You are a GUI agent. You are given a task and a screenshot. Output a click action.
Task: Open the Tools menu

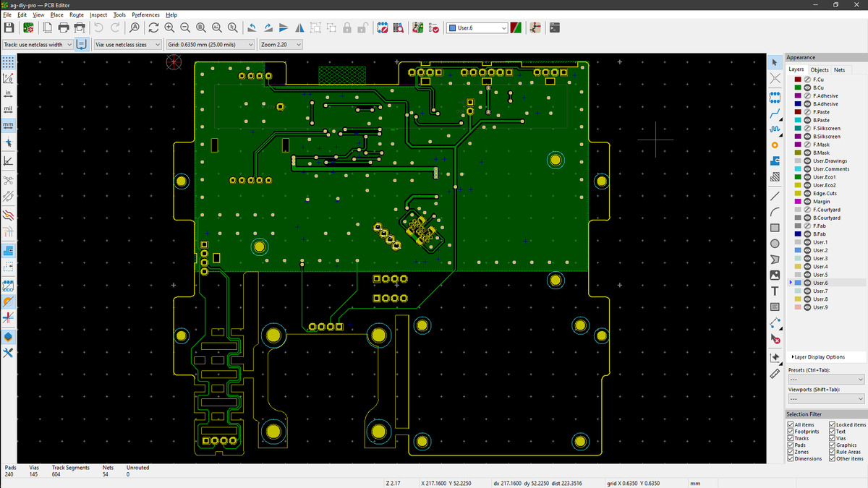(x=119, y=14)
